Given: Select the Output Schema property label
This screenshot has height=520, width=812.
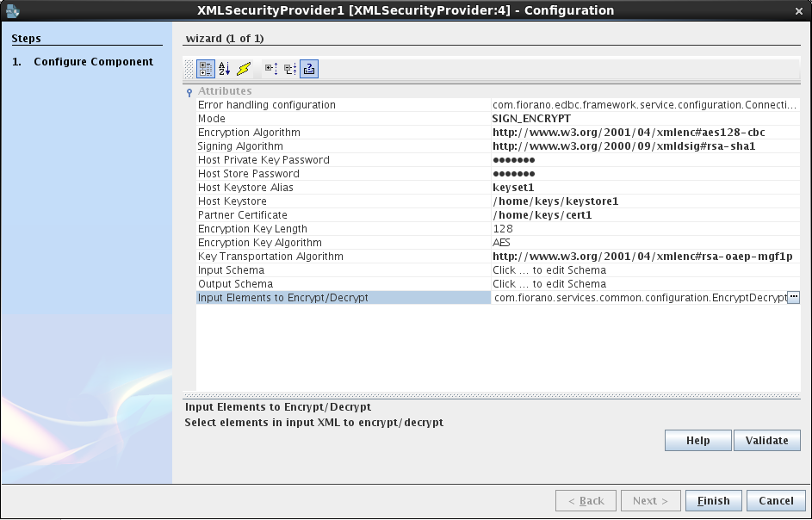Looking at the screenshot, I should [235, 284].
